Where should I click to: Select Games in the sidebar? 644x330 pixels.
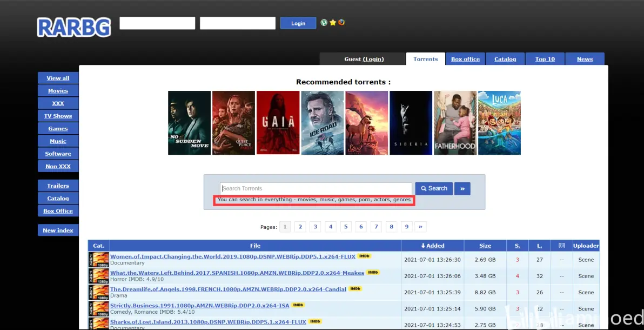[x=58, y=128]
